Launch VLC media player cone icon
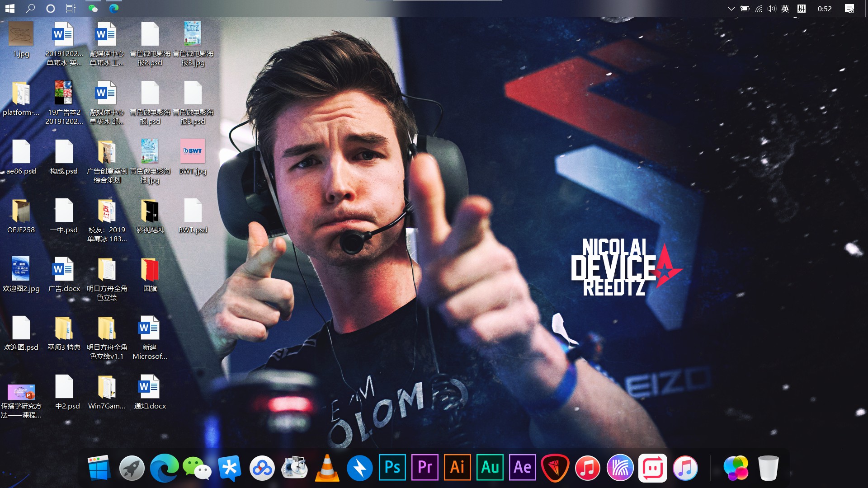The image size is (868, 488). click(x=327, y=468)
